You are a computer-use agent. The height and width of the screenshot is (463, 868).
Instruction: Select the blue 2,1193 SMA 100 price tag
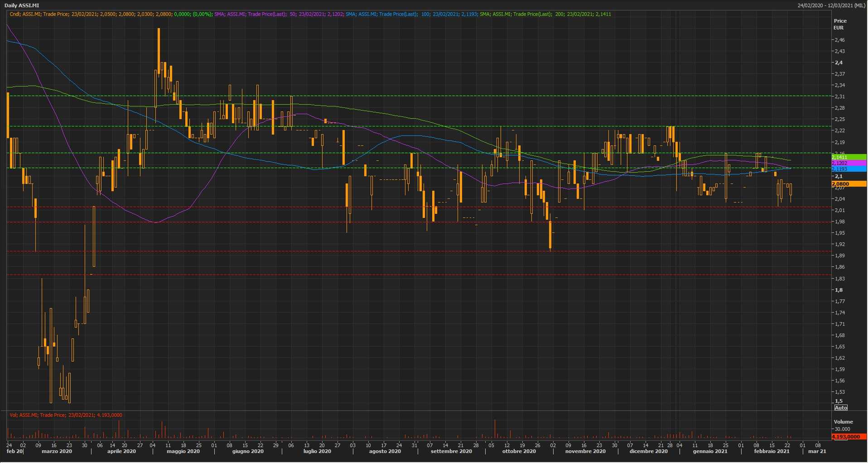[x=849, y=169]
